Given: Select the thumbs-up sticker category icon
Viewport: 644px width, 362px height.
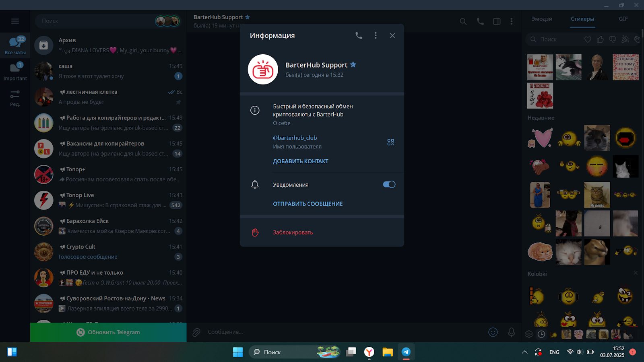Looking at the screenshot, I should click(x=600, y=39).
